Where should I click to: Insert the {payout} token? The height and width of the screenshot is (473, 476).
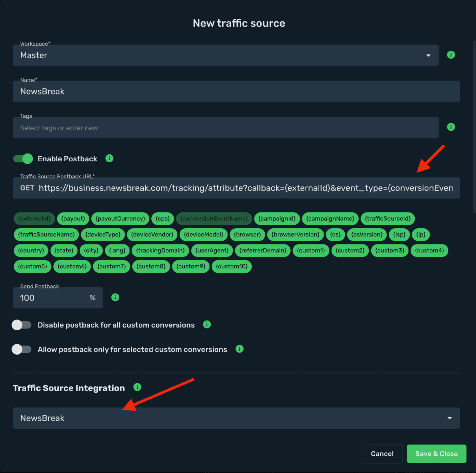point(73,219)
